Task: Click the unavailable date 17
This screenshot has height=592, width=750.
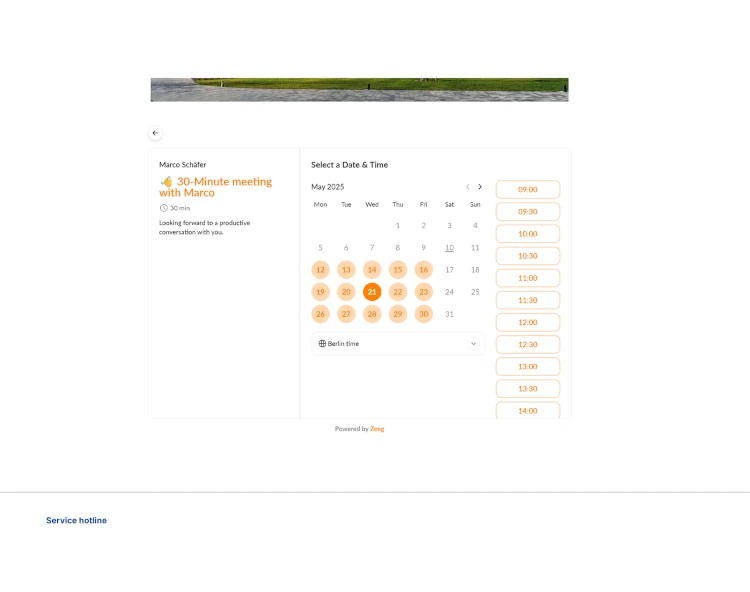Action: (450, 270)
